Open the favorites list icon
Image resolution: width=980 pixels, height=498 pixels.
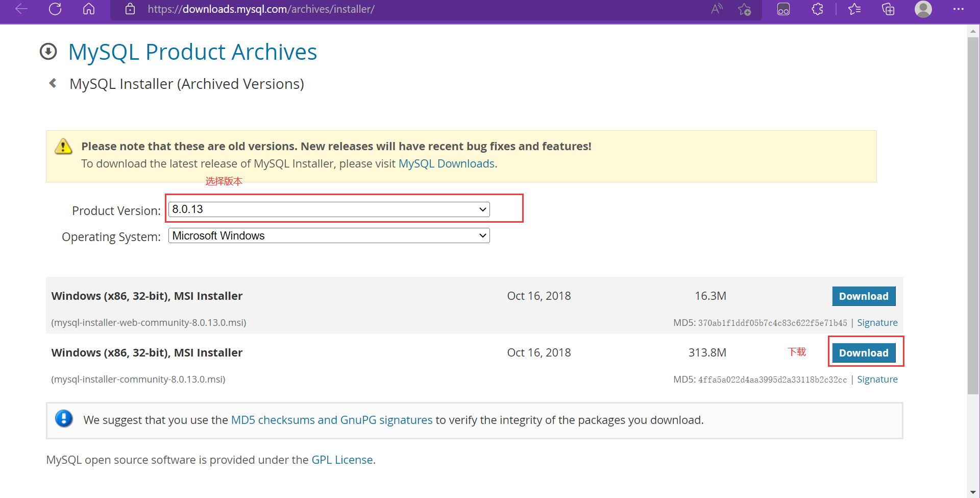click(x=854, y=9)
